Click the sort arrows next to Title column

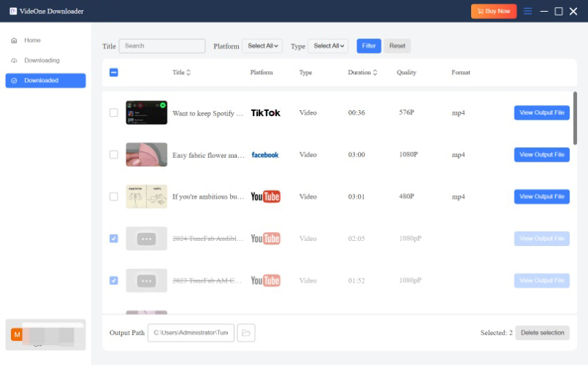coord(188,73)
